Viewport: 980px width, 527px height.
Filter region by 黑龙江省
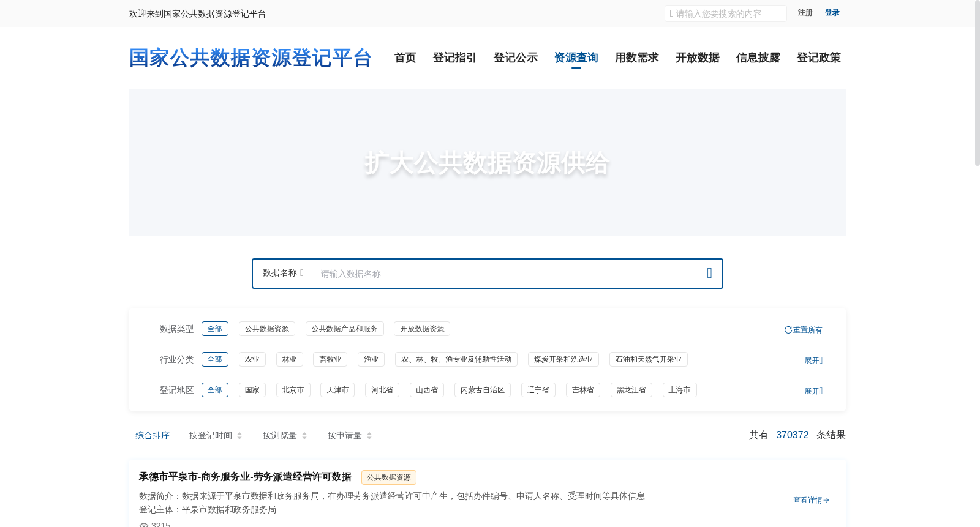tap(631, 390)
